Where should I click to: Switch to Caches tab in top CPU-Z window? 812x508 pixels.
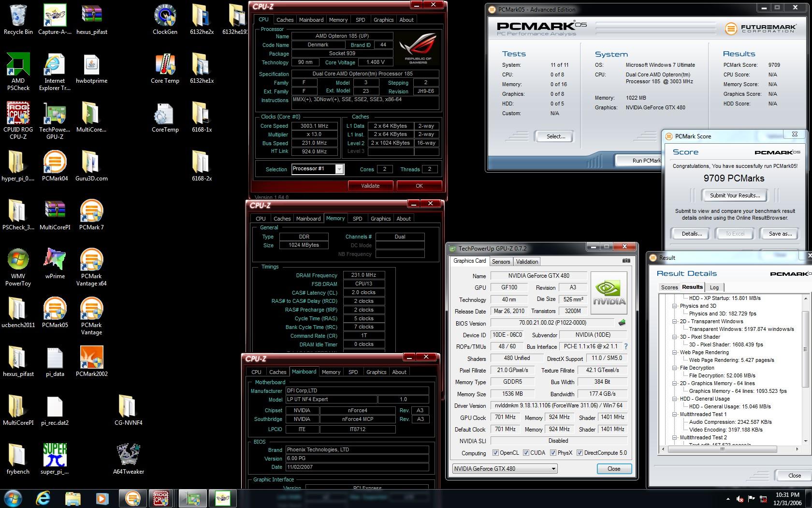tap(285, 20)
